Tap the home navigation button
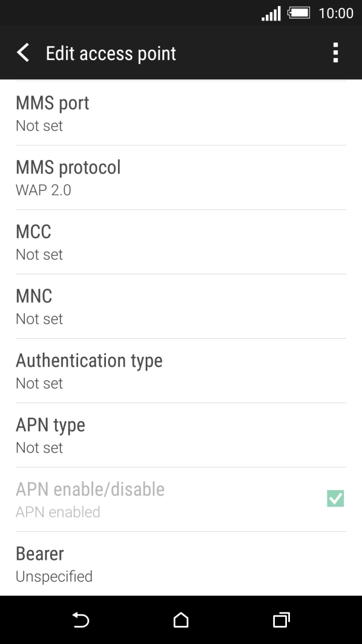The image size is (362, 644). [181, 620]
